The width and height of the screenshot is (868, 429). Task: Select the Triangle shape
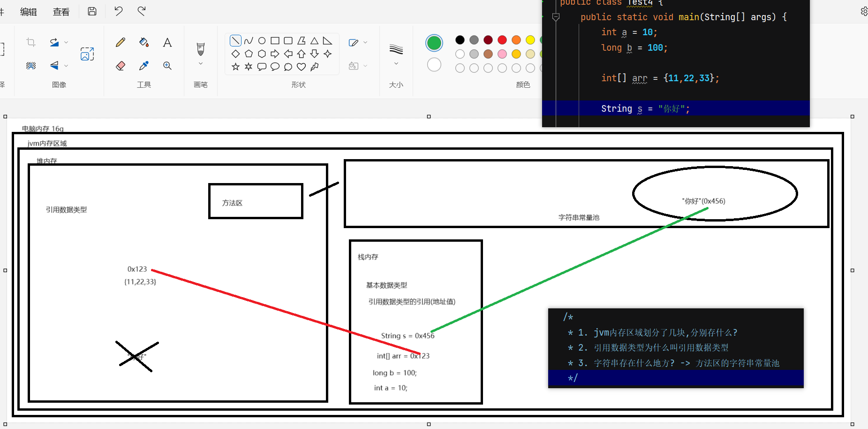315,41
